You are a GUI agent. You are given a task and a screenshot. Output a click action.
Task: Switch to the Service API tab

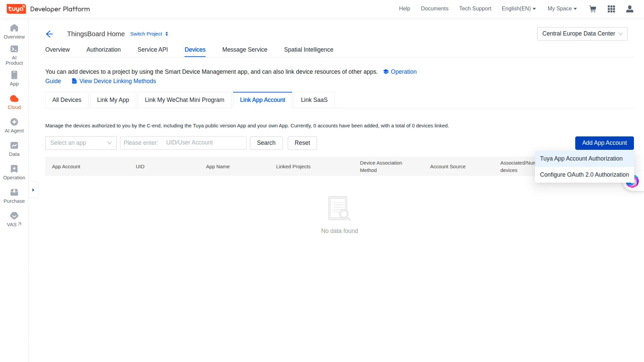point(153,50)
